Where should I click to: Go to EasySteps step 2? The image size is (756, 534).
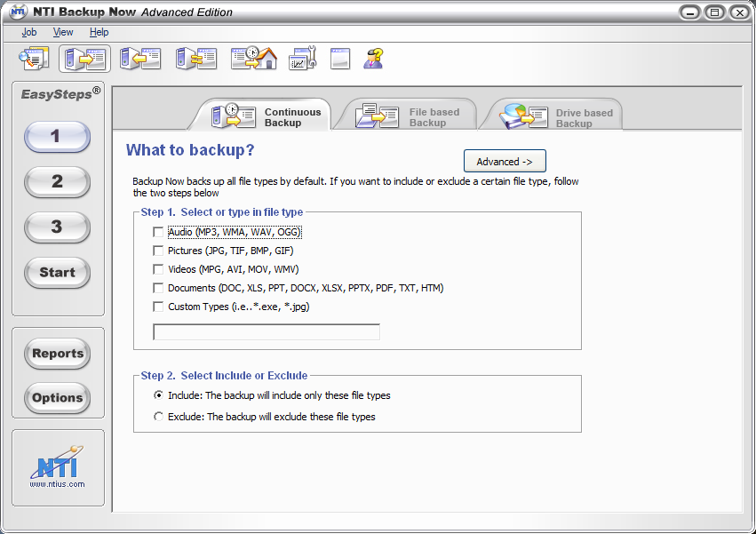coord(57,182)
